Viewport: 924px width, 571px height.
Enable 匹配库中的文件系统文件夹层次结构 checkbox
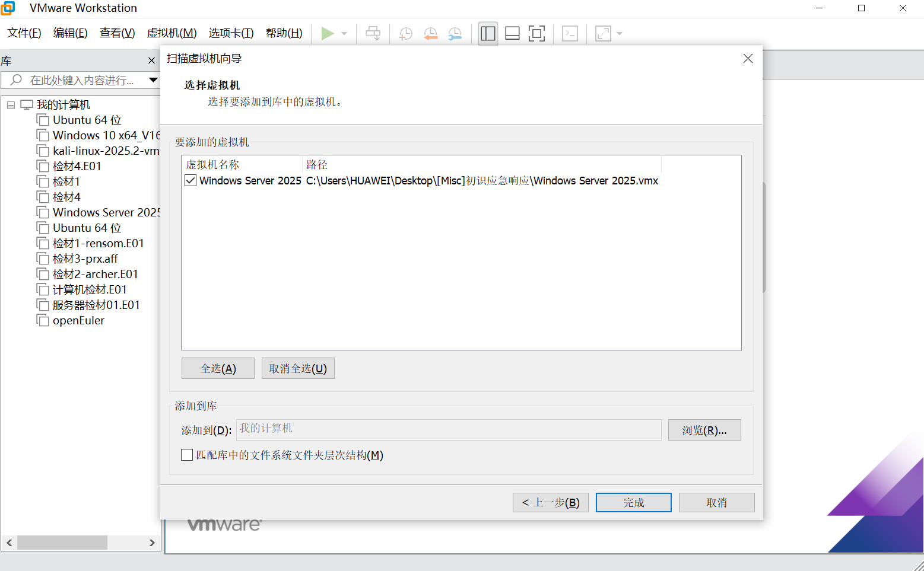tap(187, 455)
